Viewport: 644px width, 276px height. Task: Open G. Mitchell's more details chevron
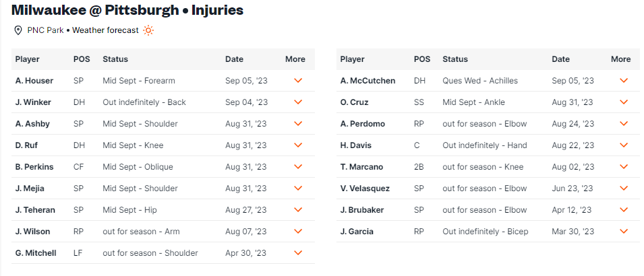pos(298,253)
